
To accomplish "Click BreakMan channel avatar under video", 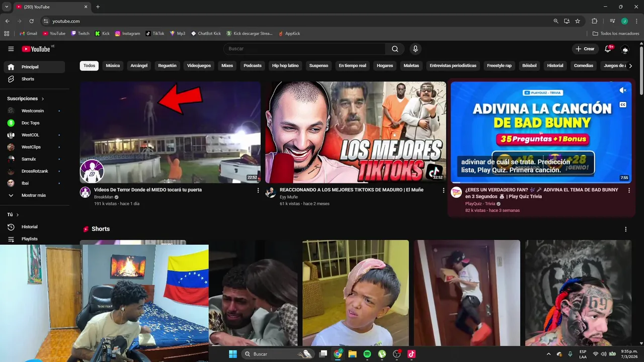I will pos(85,192).
